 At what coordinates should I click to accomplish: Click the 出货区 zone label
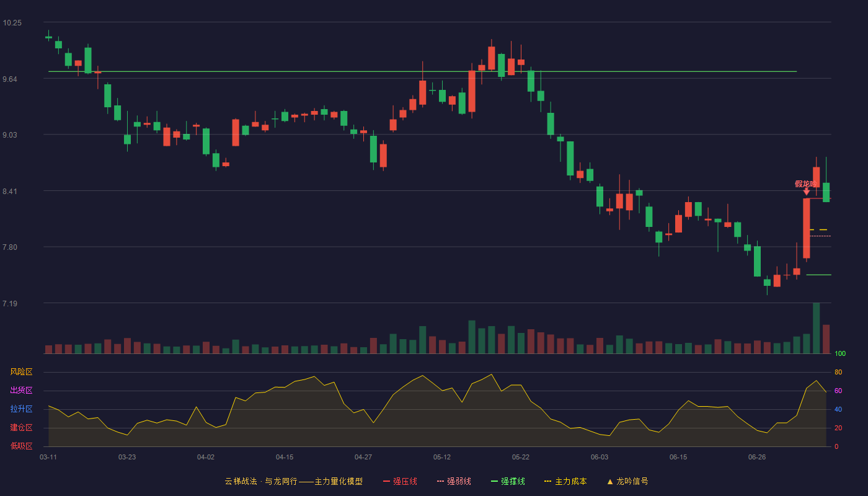pos(21,391)
